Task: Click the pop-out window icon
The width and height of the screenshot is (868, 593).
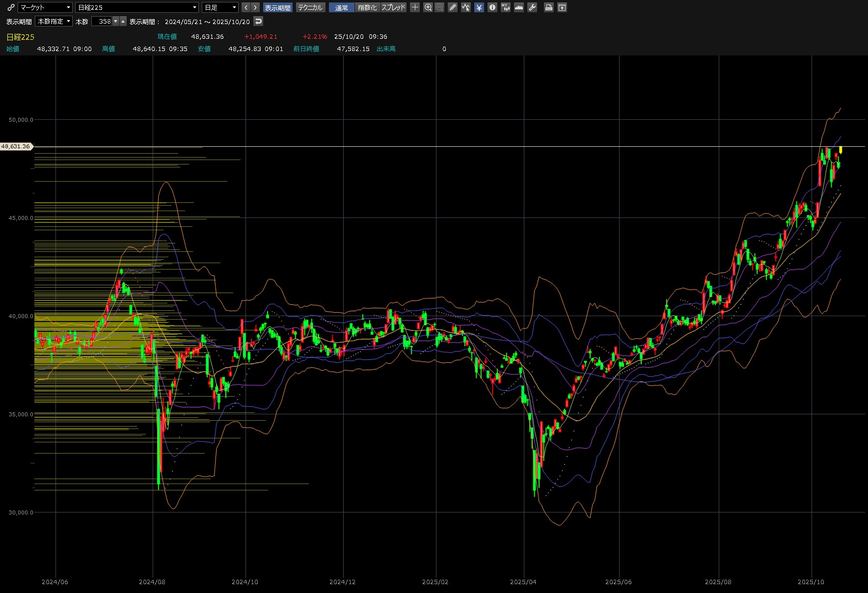Action: [562, 7]
